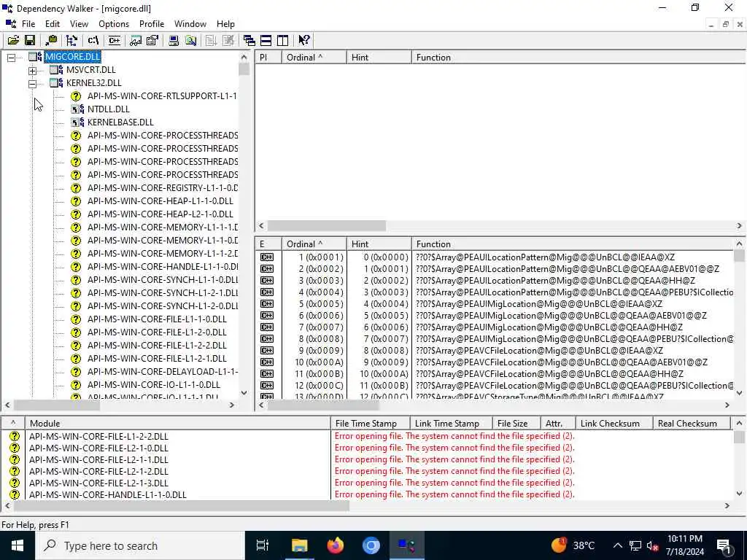Click the grayed Start Profiling toolbar icon

coord(211,41)
